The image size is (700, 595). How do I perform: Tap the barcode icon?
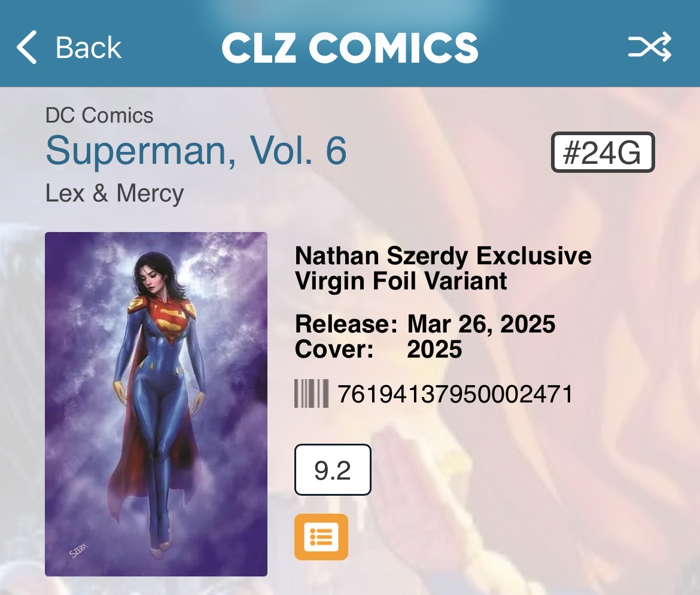pos(312,393)
